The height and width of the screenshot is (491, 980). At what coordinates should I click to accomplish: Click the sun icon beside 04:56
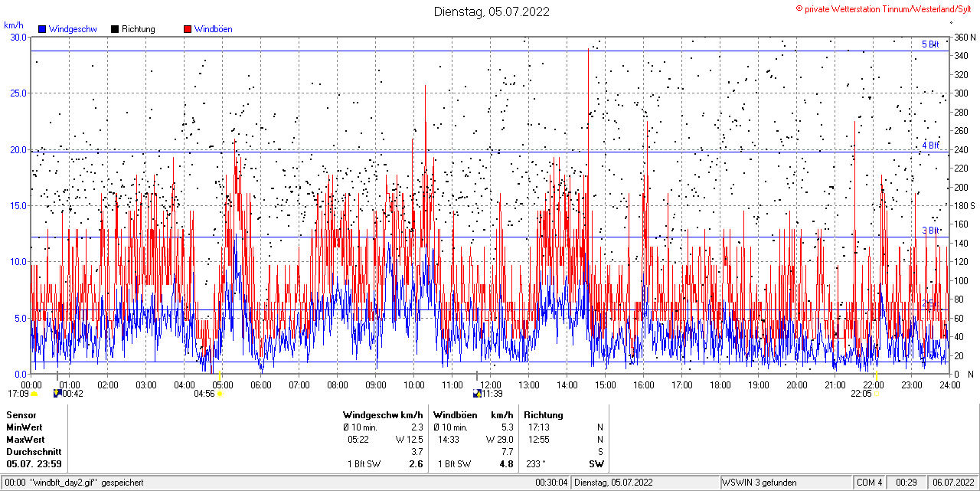220,394
